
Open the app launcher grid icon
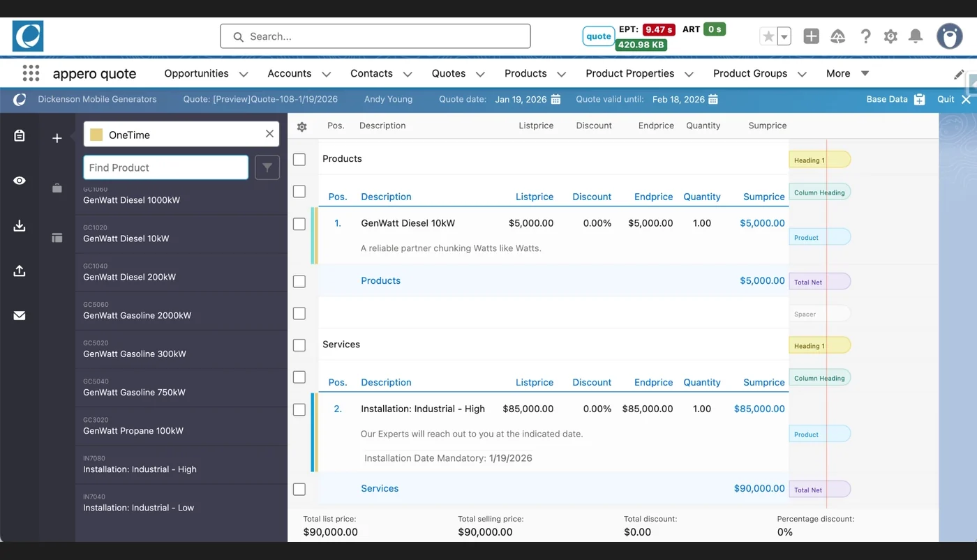pyautogui.click(x=30, y=73)
